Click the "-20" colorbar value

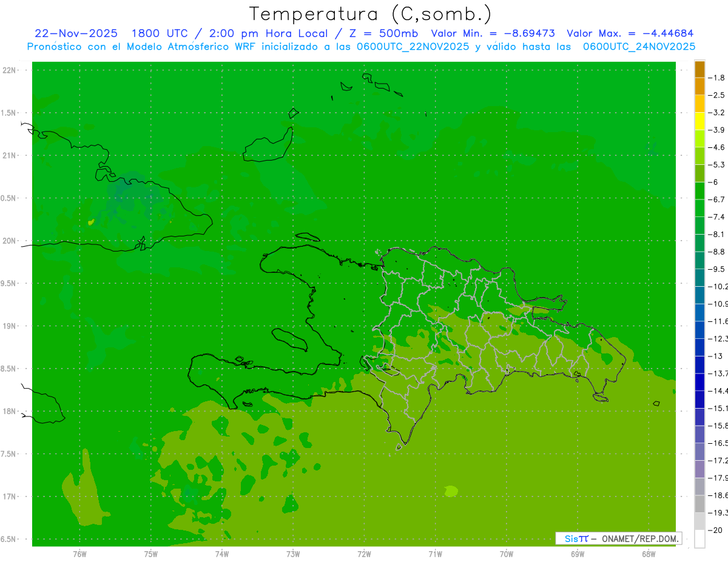715,530
